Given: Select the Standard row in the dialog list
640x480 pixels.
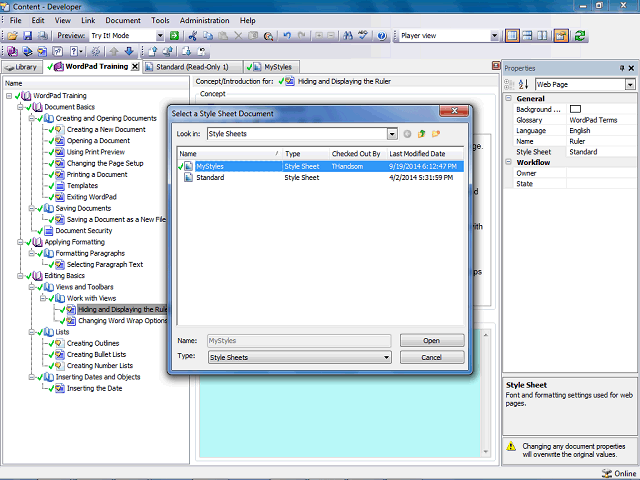Looking at the screenshot, I should point(320,178).
